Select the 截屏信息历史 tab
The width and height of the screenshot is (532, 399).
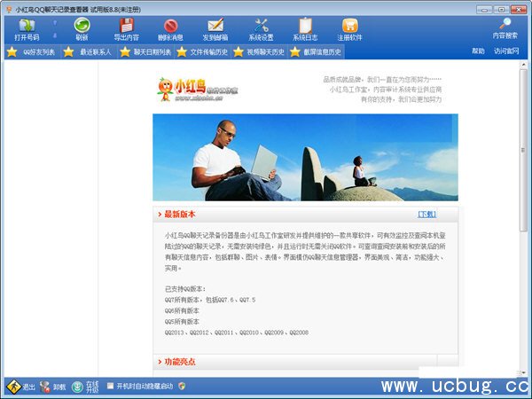point(317,52)
